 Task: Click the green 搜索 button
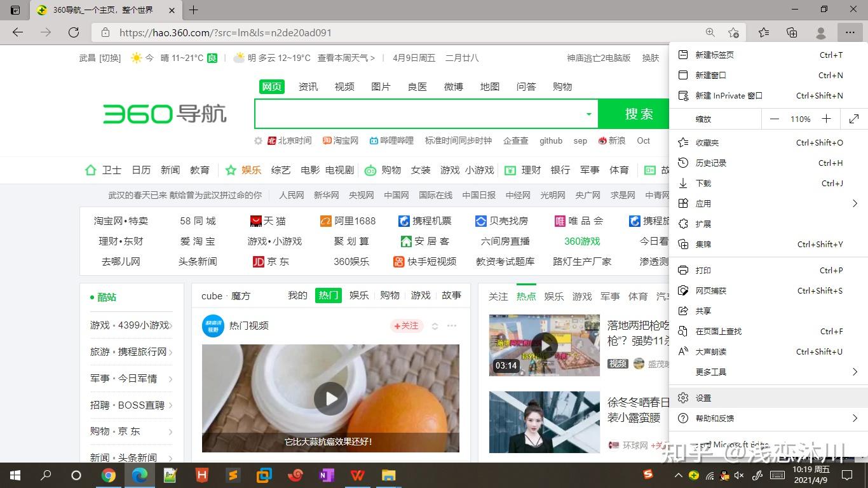pos(634,114)
